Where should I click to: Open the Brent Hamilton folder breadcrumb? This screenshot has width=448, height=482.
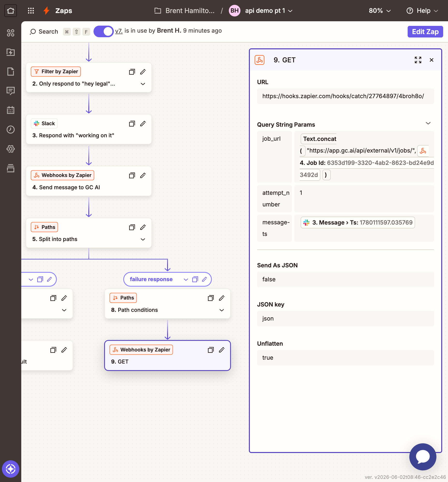coord(184,11)
